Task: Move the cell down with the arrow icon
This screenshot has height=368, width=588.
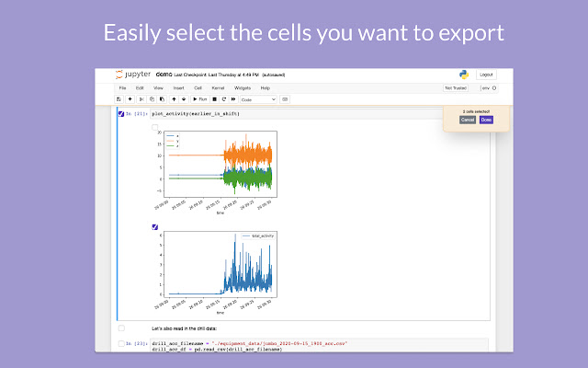Action: [184, 99]
